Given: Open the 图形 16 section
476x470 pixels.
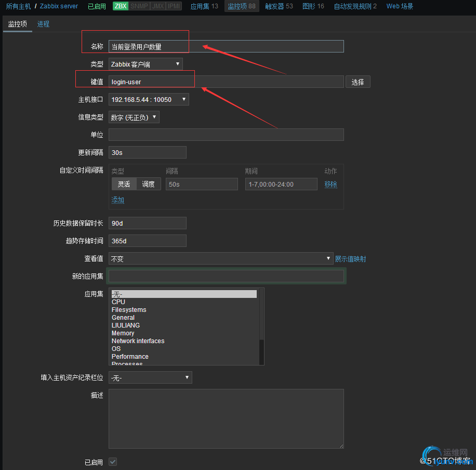Looking at the screenshot, I should pyautogui.click(x=313, y=6).
